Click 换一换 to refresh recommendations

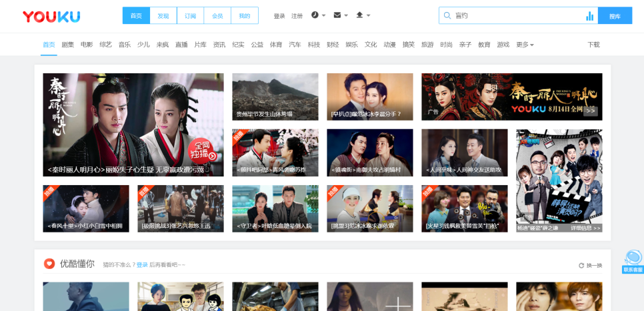coord(594,266)
